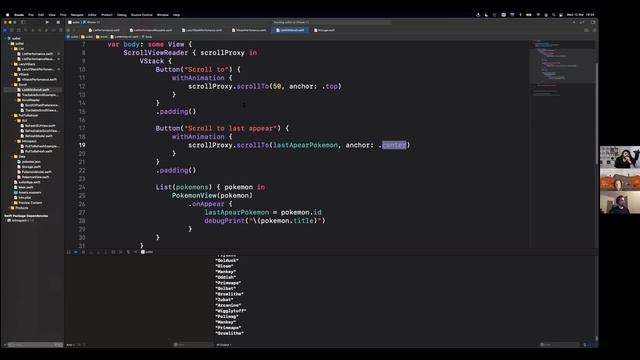Hide the debug area toggle in debug bar
Screen dimensions: 640x360
[x=69, y=252]
